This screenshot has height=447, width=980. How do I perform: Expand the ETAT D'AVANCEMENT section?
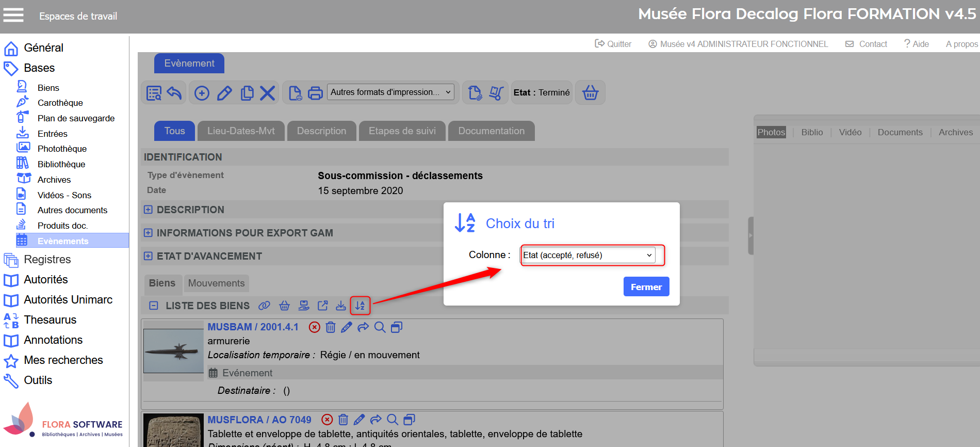click(148, 256)
